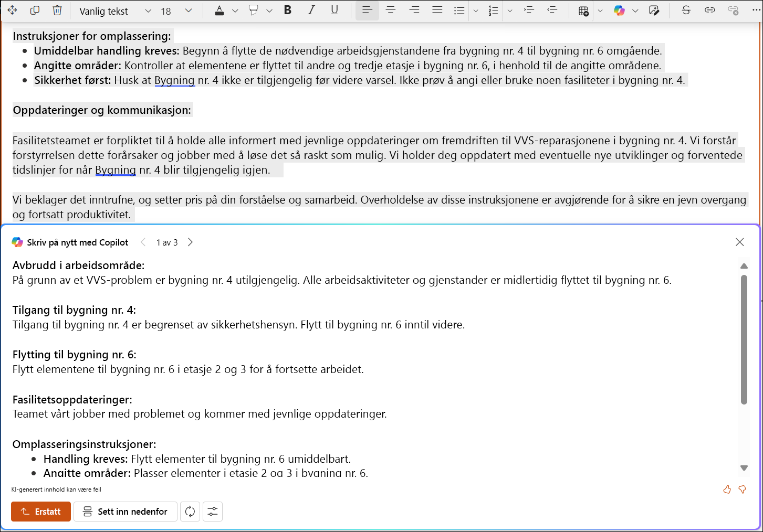Give thumbs up feedback
The width and height of the screenshot is (763, 532).
click(727, 490)
